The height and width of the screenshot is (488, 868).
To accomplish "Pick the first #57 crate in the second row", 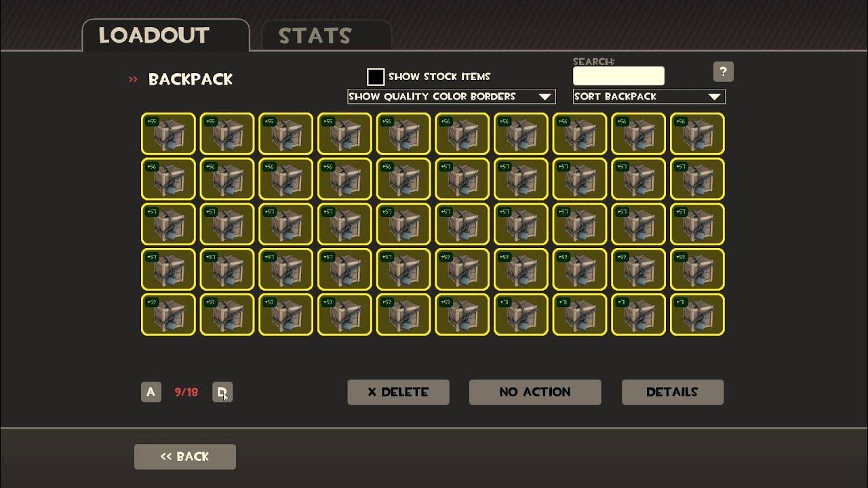I will click(462, 179).
